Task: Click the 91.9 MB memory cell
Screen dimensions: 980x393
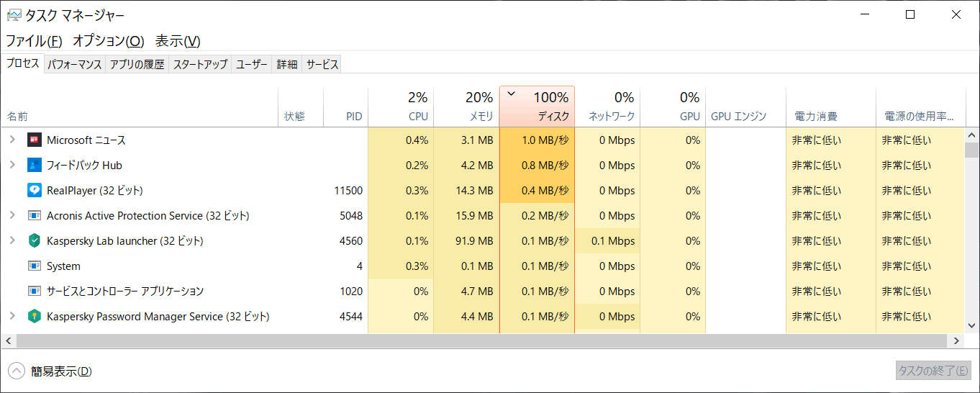Action: point(466,240)
